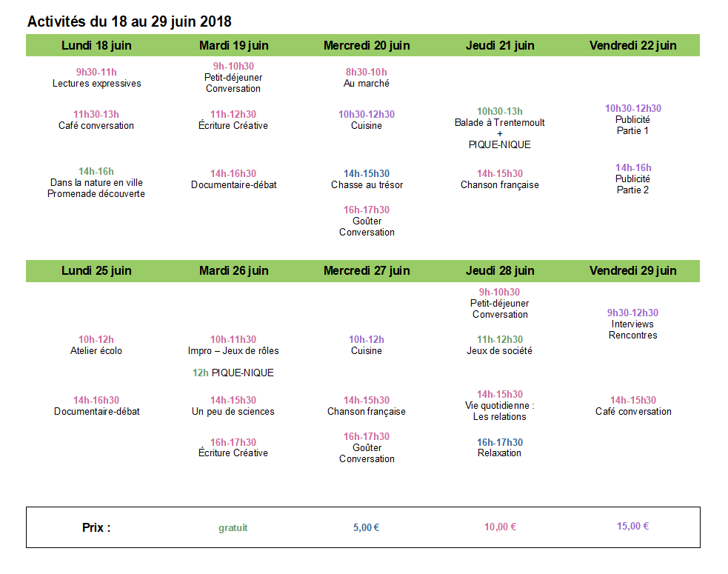
Task: Select the Interviews Rencontres activity
Action: click(x=632, y=330)
